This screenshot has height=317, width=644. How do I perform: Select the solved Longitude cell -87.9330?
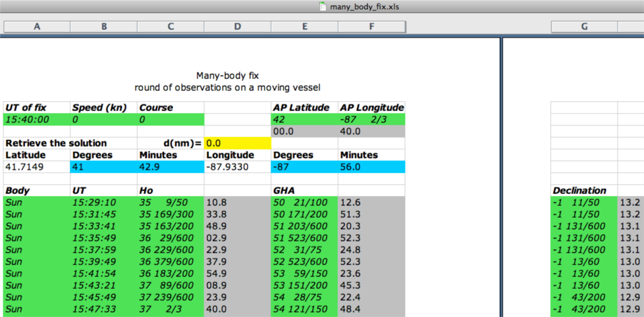point(238,167)
